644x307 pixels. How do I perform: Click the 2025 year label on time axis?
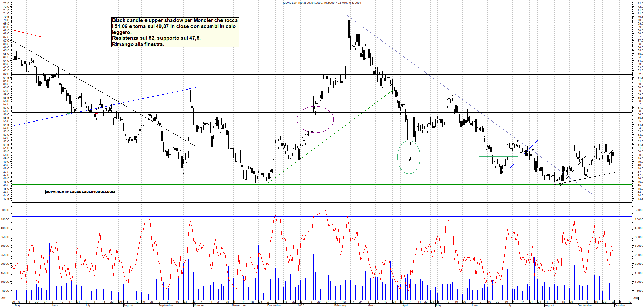coord(301,305)
